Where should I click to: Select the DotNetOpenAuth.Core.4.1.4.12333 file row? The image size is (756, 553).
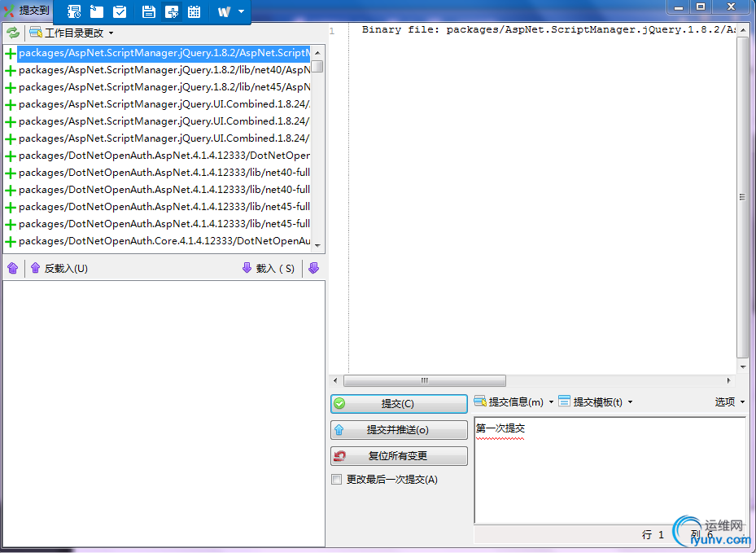[x=157, y=241]
